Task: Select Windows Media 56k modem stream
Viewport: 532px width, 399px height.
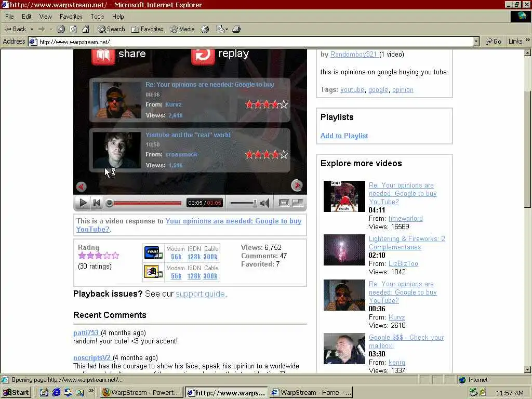Action: pyautogui.click(x=176, y=276)
